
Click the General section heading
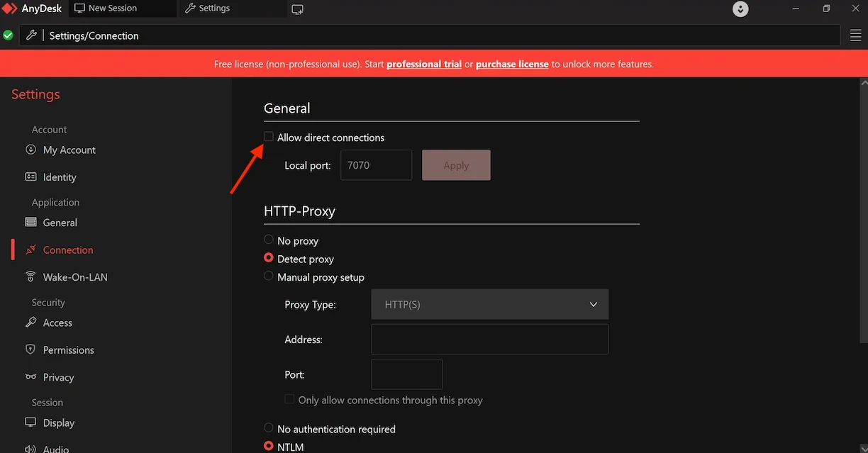(x=286, y=108)
